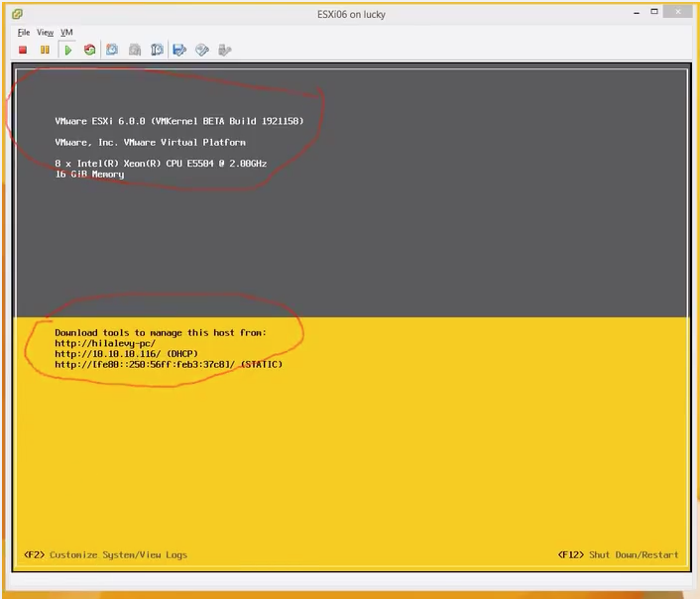Connect CD/DVD device using the disc icon
The height and width of the screenshot is (599, 700).
click(202, 50)
